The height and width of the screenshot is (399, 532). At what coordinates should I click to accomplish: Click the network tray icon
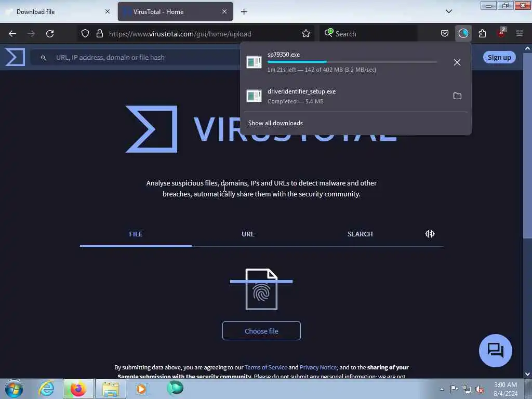[467, 389]
